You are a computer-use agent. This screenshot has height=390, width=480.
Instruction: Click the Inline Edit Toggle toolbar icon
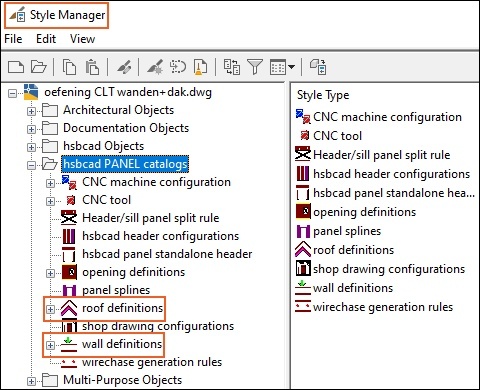click(x=318, y=67)
